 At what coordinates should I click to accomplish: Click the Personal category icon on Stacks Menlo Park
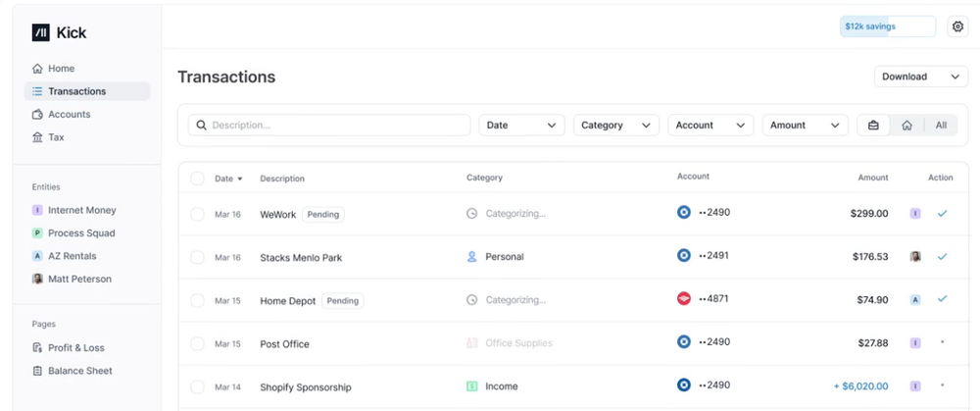click(471, 257)
